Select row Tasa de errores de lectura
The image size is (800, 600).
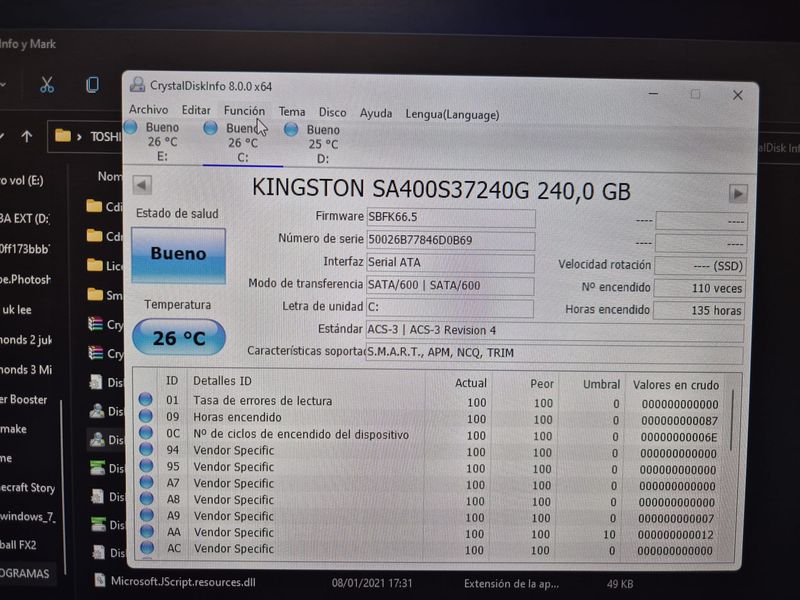tap(431, 402)
